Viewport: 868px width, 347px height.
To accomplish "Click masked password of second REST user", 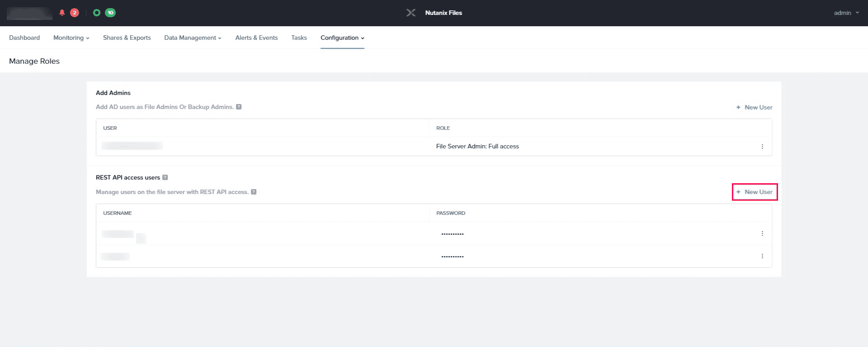I will point(453,257).
